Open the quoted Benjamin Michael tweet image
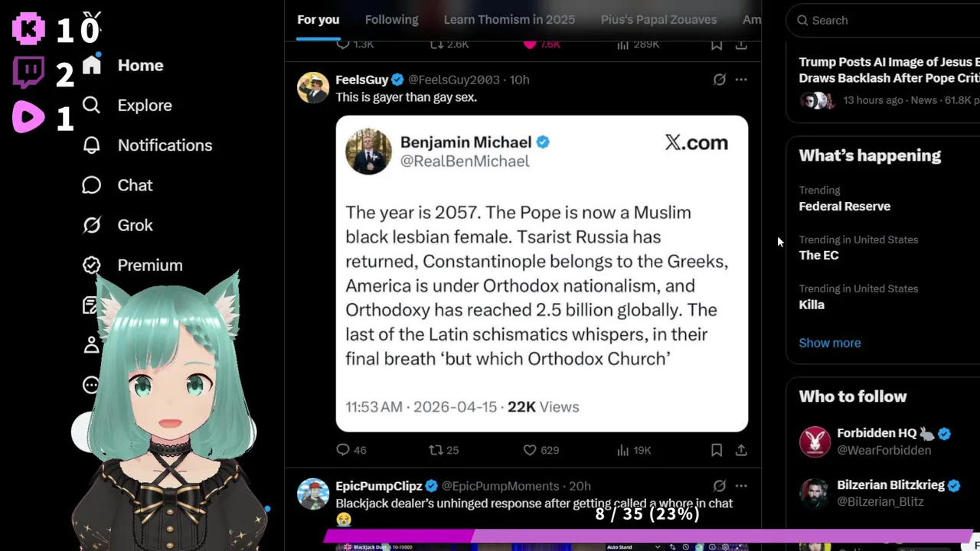 542,274
